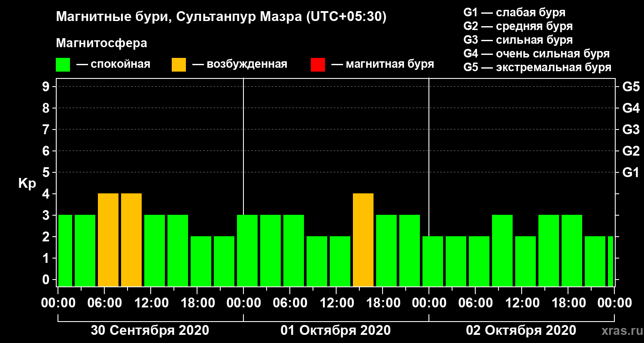The height and width of the screenshot is (343, 644).
Task: Click the 'G3 — сильная буря' description
Action: [x=518, y=40]
